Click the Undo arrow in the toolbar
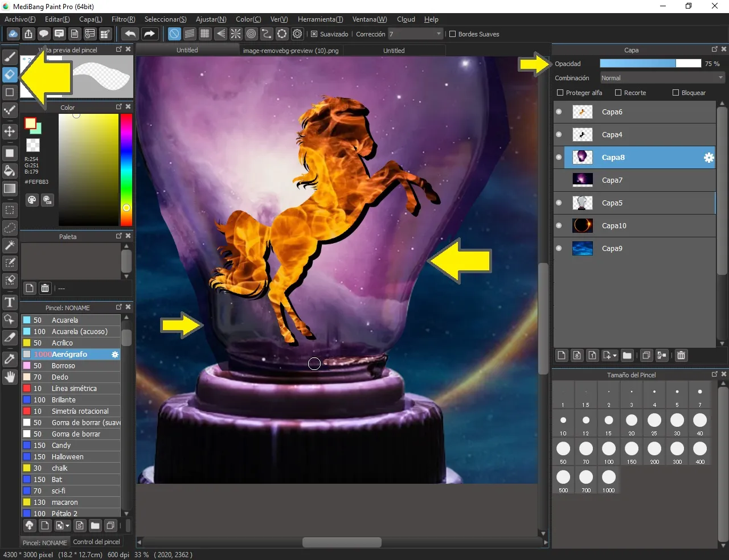Viewport: 729px width, 560px height. click(x=130, y=34)
